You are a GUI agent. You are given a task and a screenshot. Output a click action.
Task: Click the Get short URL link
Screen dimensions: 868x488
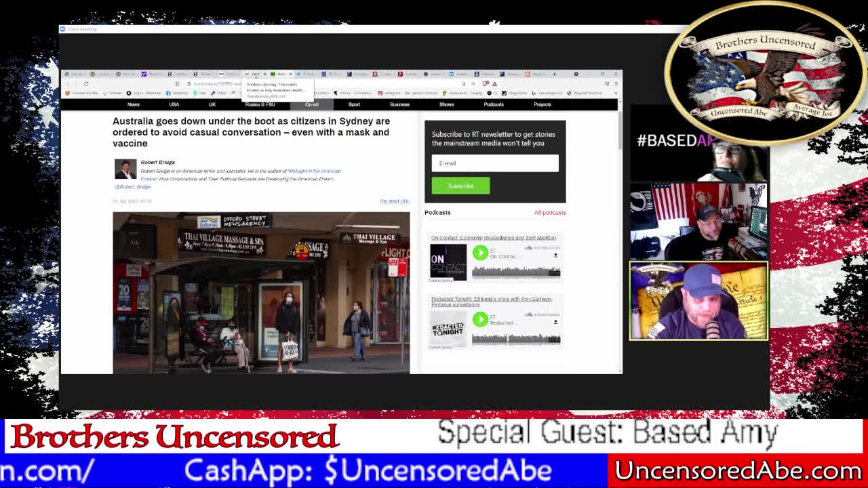(x=394, y=201)
